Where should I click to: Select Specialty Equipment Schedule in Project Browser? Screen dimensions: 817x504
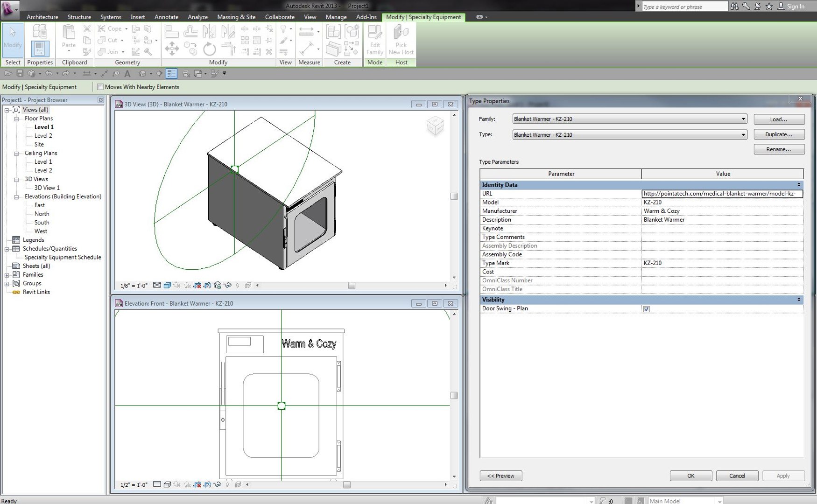tap(63, 258)
